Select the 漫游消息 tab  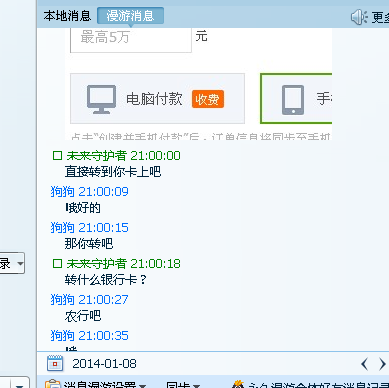pos(130,16)
